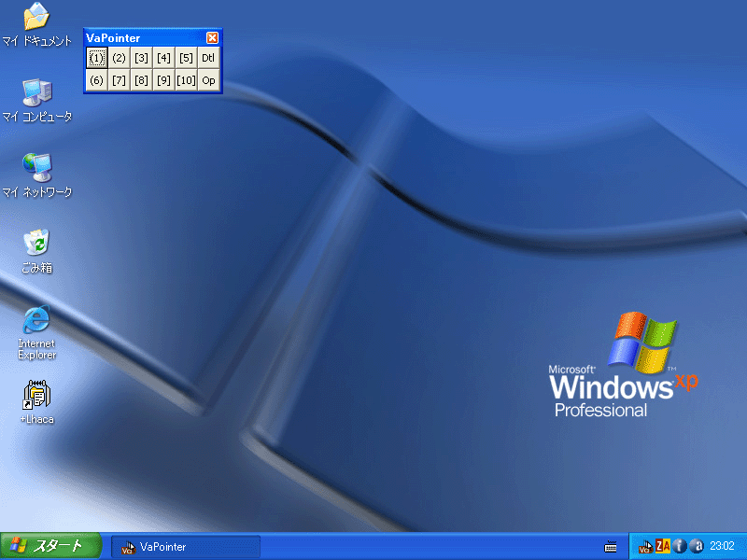The height and width of the screenshot is (560, 747).
Task: Open the Start menu
Action: click(x=49, y=547)
